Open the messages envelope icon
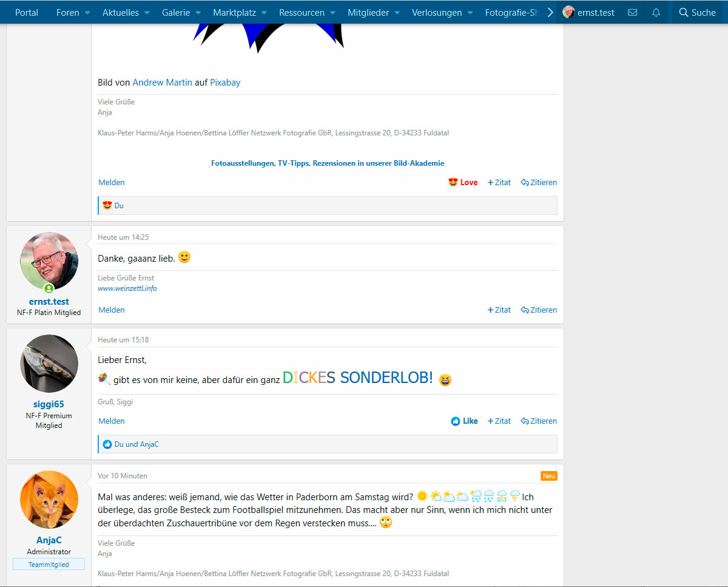The height and width of the screenshot is (587, 728). tap(632, 12)
